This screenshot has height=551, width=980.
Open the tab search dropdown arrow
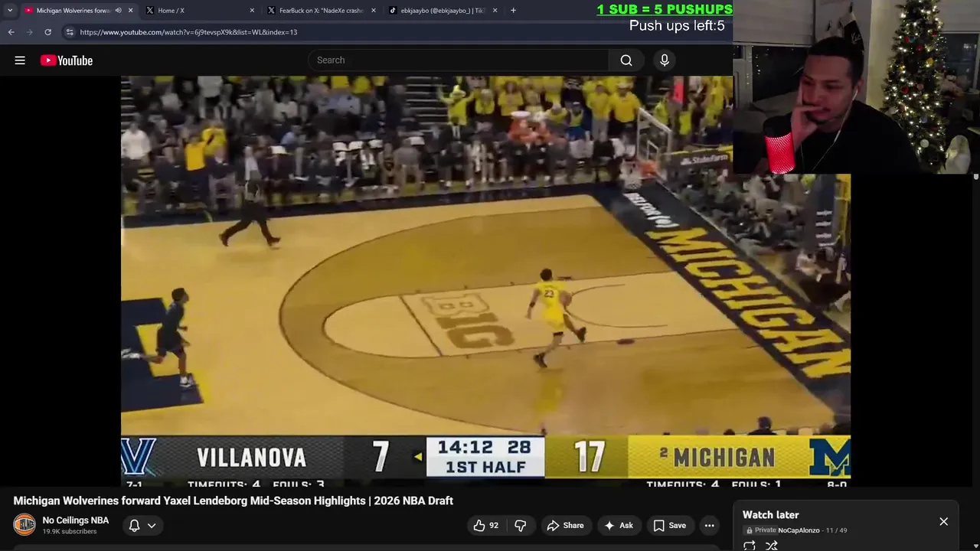pos(10,10)
